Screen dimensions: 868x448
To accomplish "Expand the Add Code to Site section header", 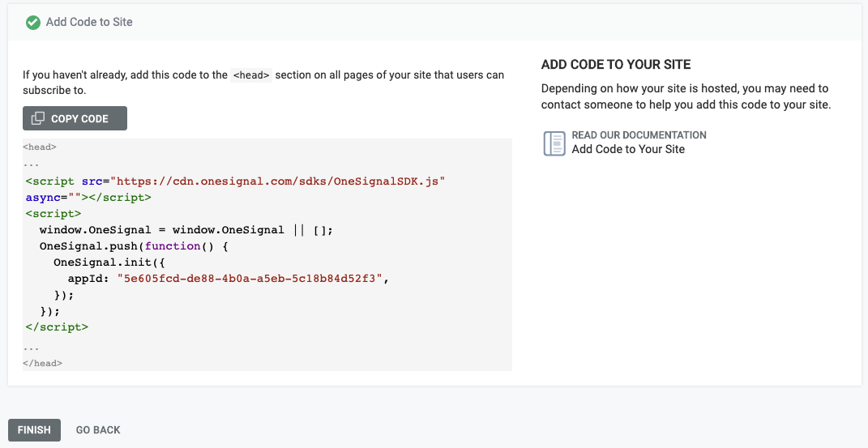I will click(434, 22).
